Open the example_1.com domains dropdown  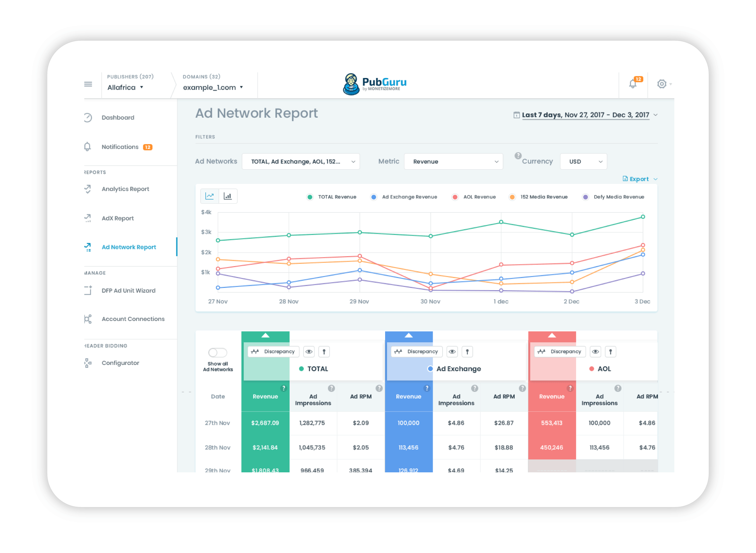click(x=213, y=87)
